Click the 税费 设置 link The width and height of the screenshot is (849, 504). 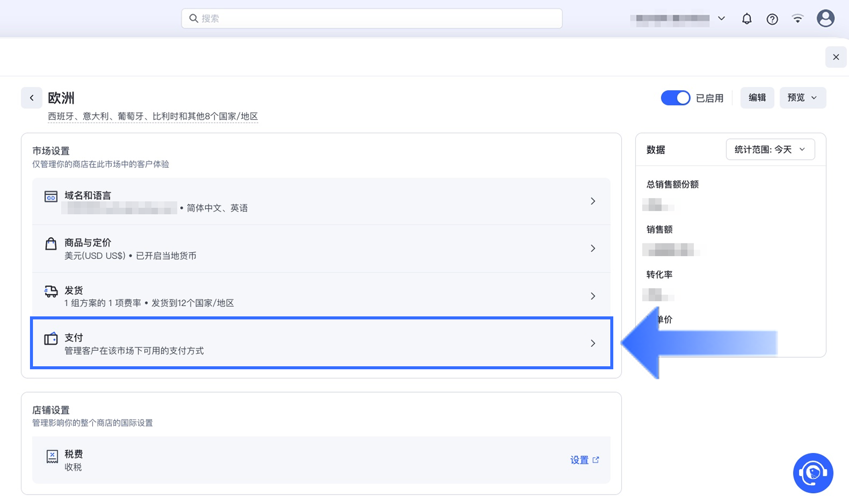(584, 460)
